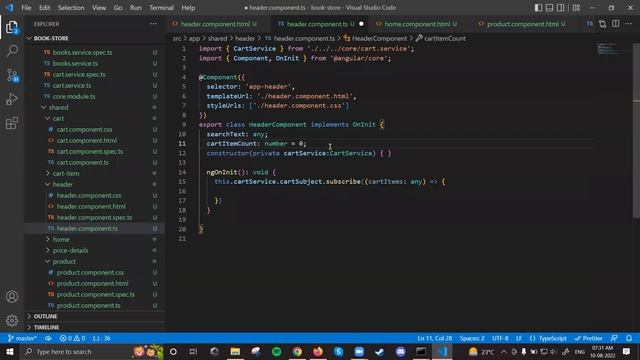Image resolution: width=640 pixels, height=360 pixels.
Task: Open the Explorer view in activity bar
Action: click(x=12, y=28)
